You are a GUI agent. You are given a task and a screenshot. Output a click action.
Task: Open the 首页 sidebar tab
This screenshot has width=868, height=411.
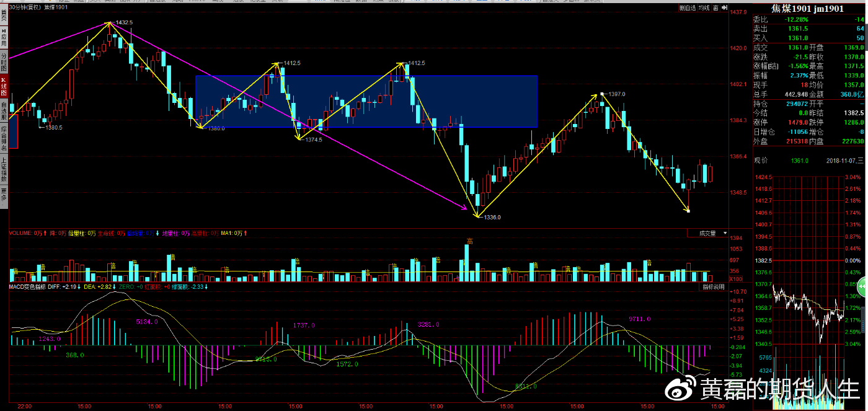4,15
